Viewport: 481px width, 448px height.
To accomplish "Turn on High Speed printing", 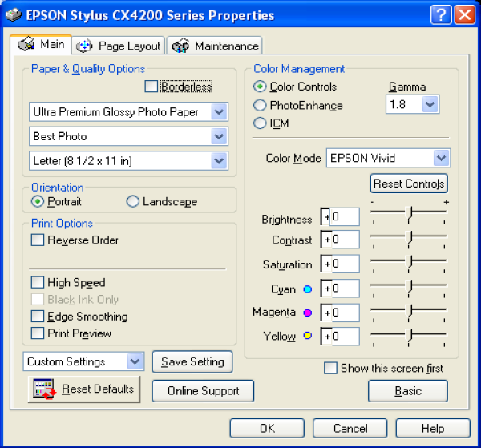I will point(38,282).
